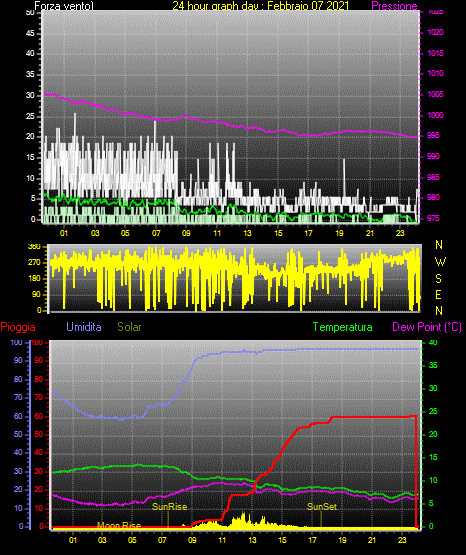Click the 'Forza vento)' wind label
The width and height of the screenshot is (466, 555).
pos(64,6)
